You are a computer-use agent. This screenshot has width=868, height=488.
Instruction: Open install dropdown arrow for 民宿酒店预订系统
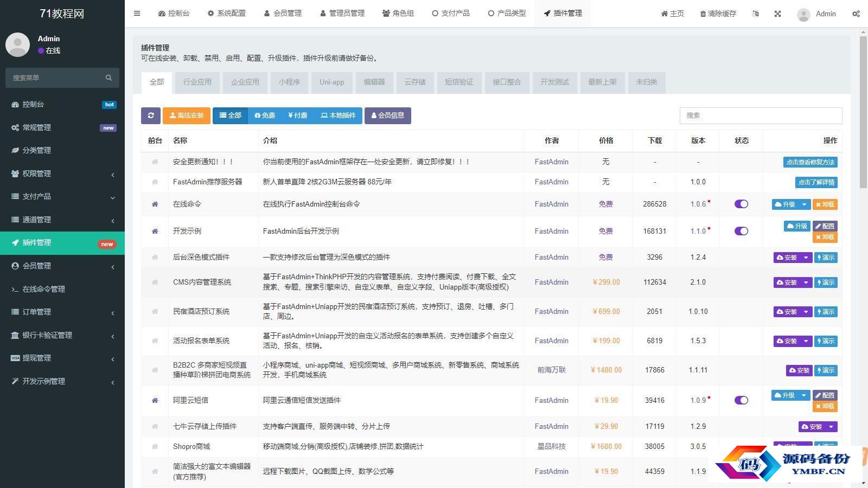click(x=806, y=312)
